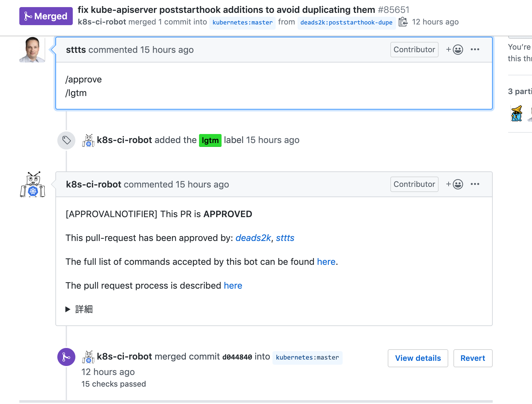The height and width of the screenshot is (404, 532).
Task: Add reaction to sttts comment
Action: click(x=454, y=50)
